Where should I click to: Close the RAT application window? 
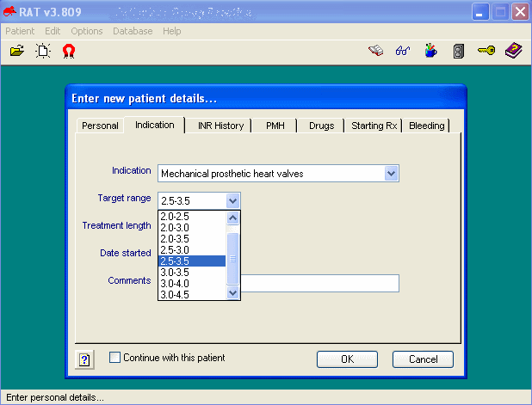point(521,12)
